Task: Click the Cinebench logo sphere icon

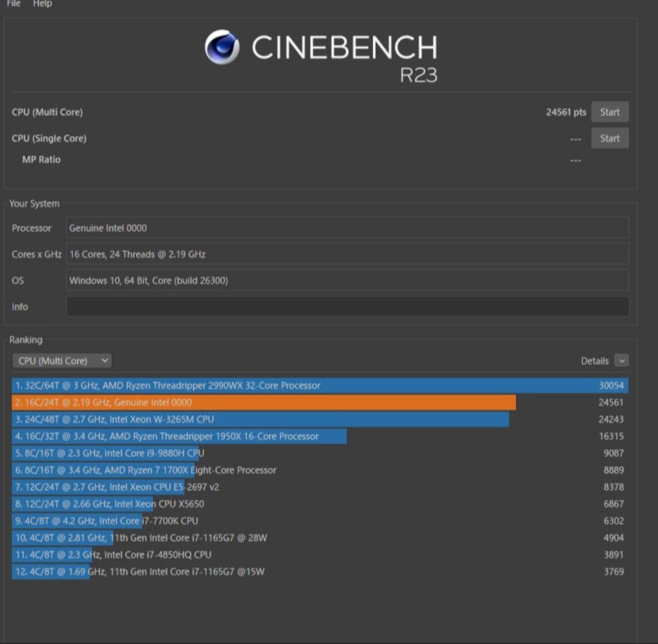Action: (222, 47)
